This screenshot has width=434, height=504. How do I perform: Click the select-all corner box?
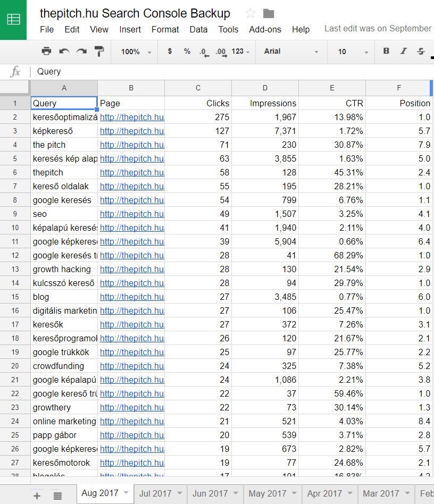(x=15, y=88)
